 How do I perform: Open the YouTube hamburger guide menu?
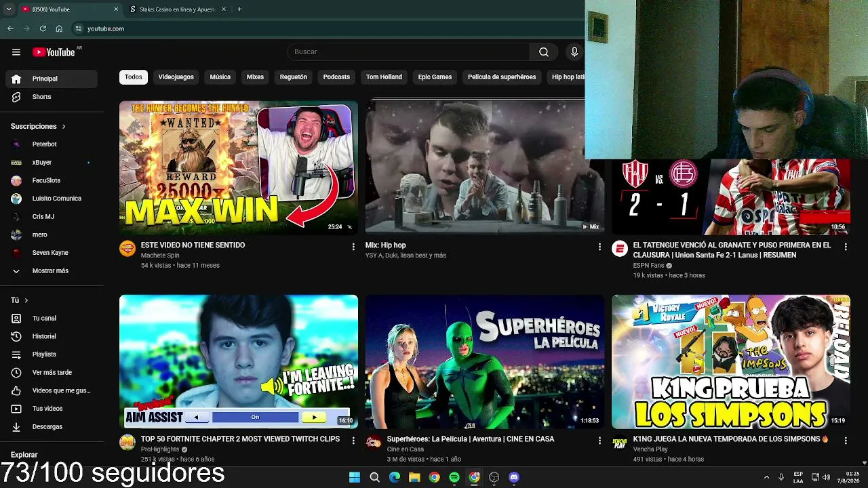(x=16, y=52)
